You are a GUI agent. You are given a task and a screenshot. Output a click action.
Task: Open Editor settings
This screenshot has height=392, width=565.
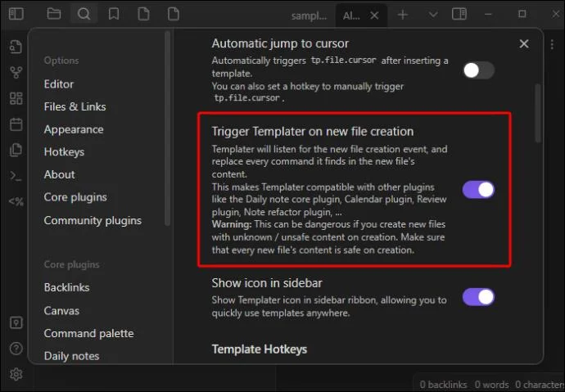(59, 83)
